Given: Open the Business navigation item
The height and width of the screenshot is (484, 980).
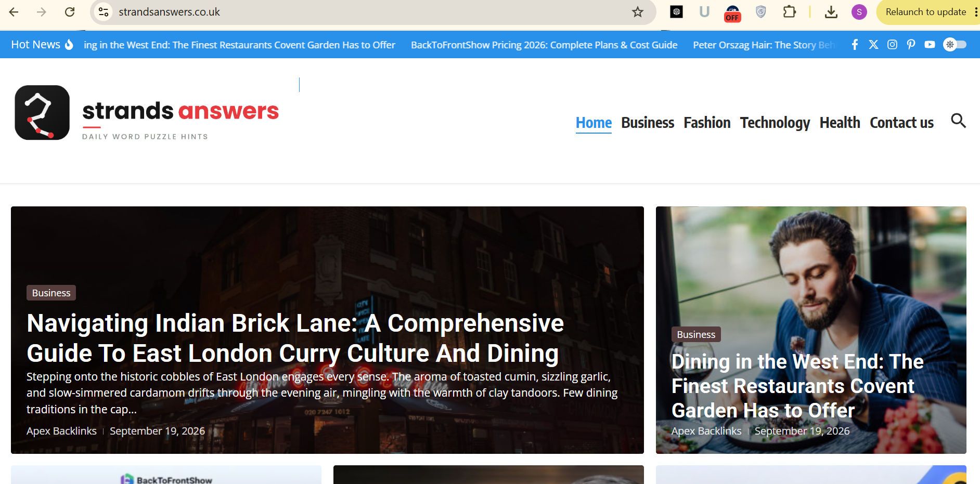Looking at the screenshot, I should coord(648,123).
